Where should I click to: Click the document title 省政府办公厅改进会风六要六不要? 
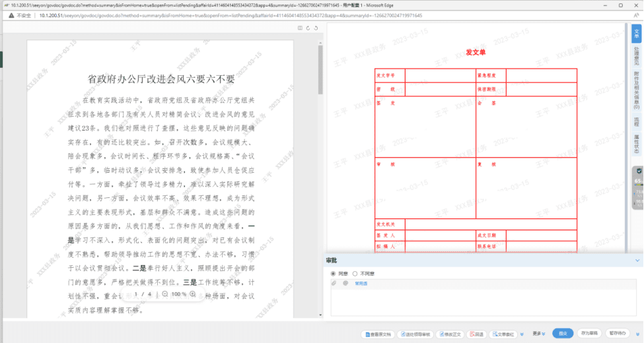[161, 78]
